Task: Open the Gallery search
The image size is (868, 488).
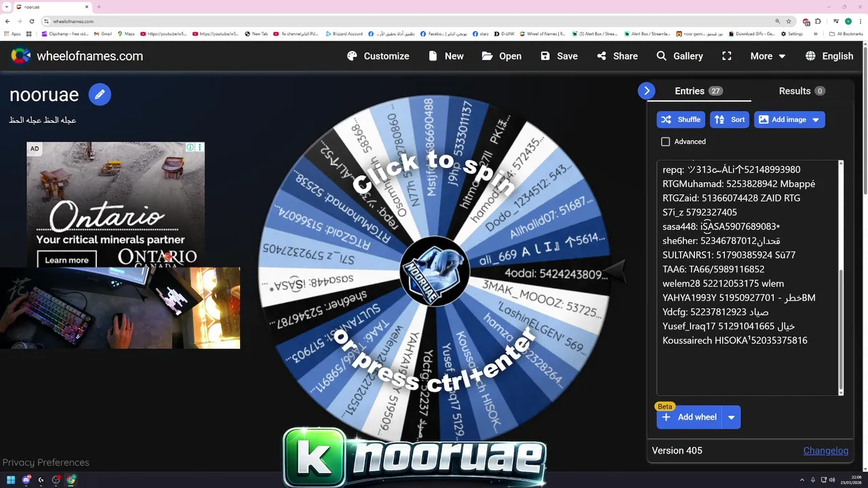Action: click(679, 56)
